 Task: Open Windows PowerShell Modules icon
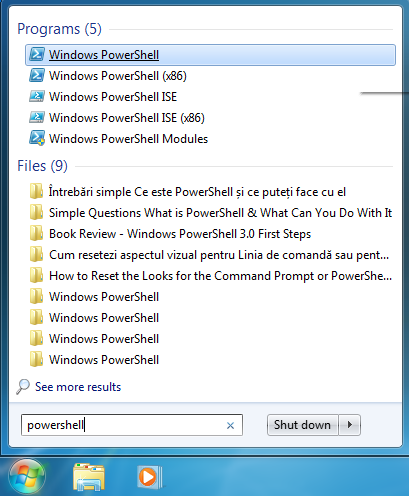[37, 139]
